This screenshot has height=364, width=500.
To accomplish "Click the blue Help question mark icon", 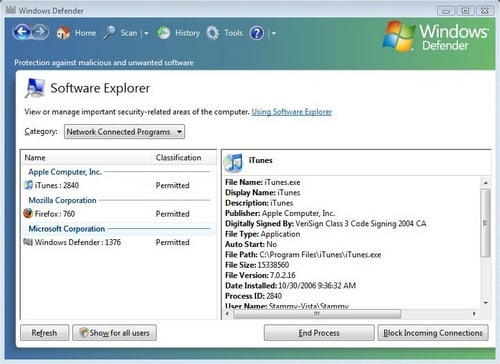I will click(x=257, y=33).
